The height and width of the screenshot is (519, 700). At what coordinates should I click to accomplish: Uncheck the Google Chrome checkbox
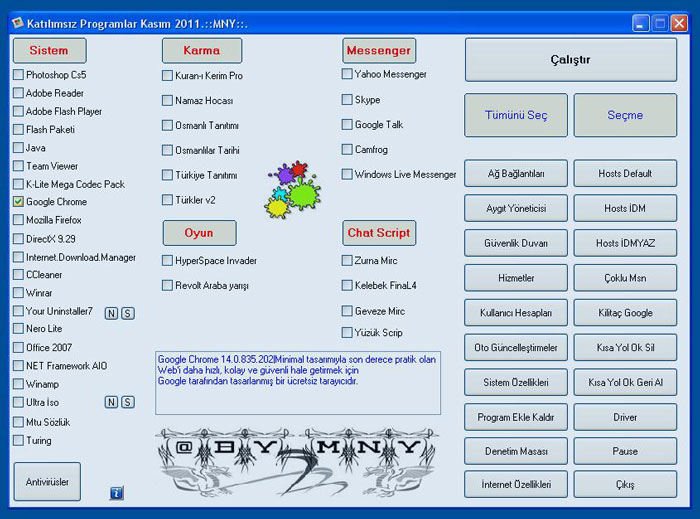(x=18, y=202)
